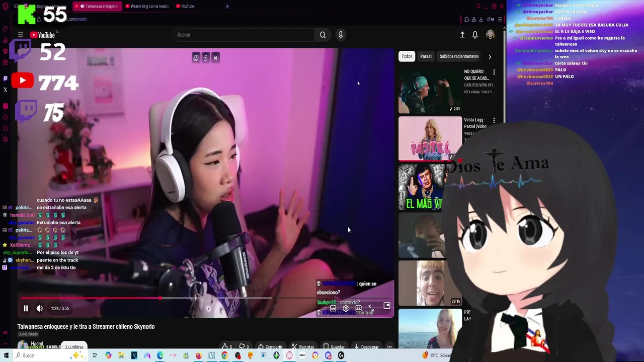Open a new browser tab with plus
Image resolution: width=644 pixels, height=362 pixels.
pos(227,6)
